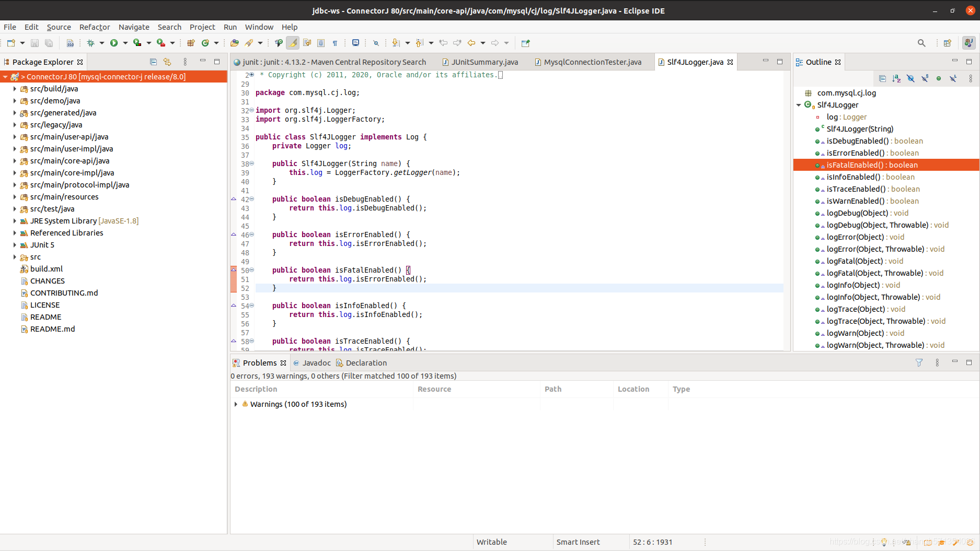
Task: Click the toolbar magnifier search icon
Action: pos(921,43)
